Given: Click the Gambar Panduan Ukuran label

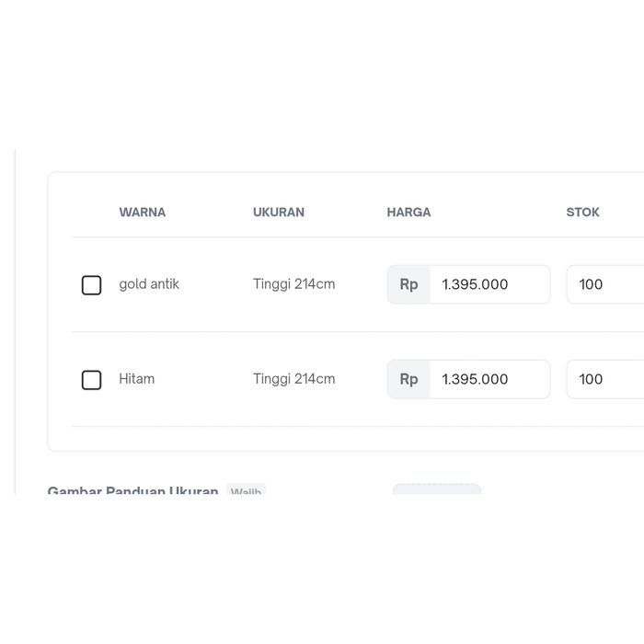Looking at the screenshot, I should pos(132,490).
